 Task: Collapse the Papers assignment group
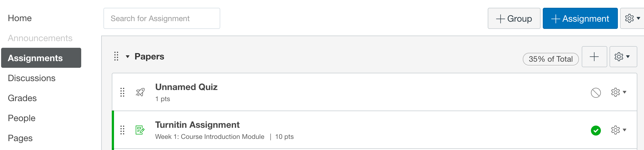pos(128,57)
